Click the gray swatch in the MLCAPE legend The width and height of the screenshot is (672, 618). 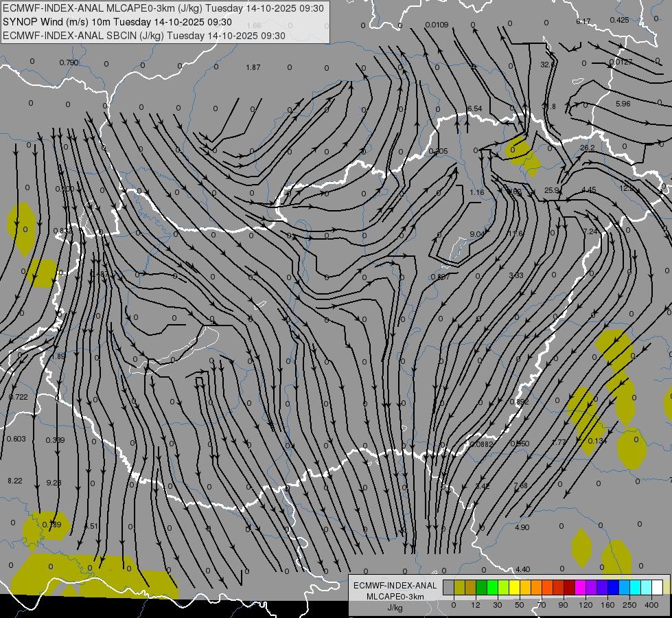pos(448,587)
